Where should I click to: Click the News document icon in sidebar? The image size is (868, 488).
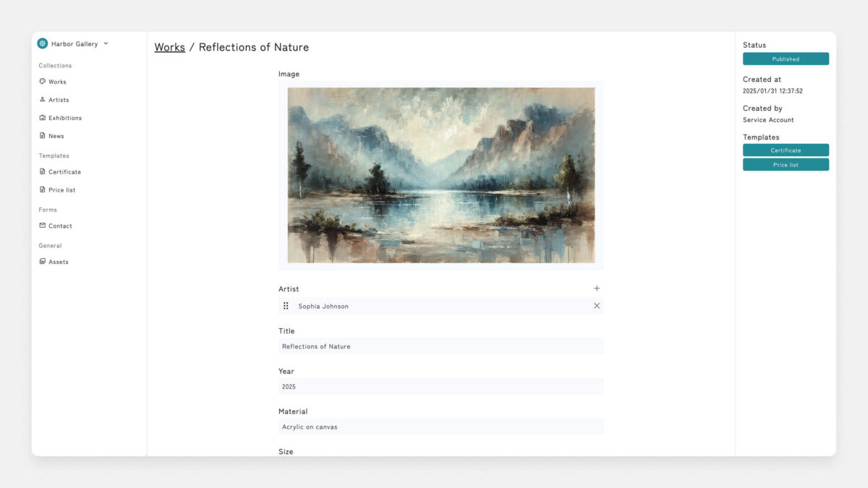point(42,135)
